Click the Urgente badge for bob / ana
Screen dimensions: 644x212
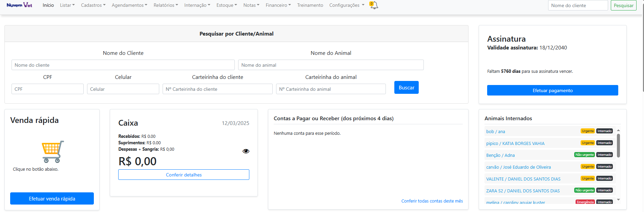pyautogui.click(x=587, y=131)
